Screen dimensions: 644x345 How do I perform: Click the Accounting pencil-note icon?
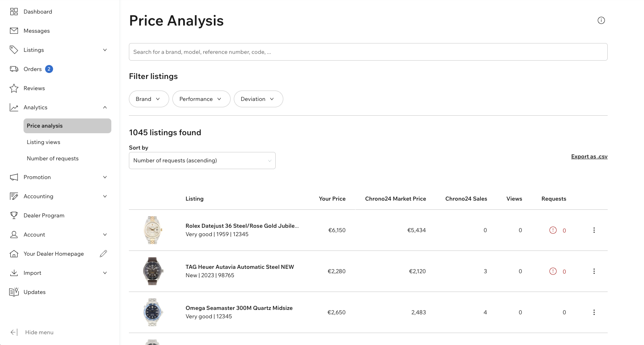coord(14,196)
